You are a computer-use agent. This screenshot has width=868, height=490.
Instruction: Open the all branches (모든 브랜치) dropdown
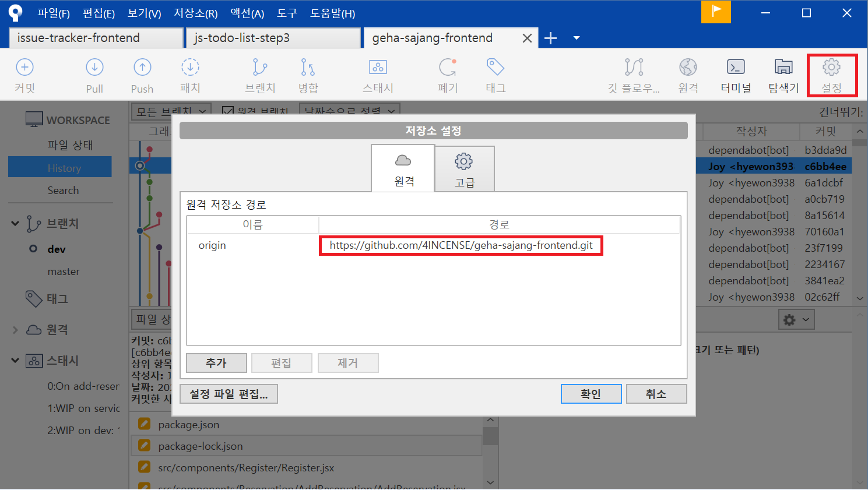coord(171,111)
